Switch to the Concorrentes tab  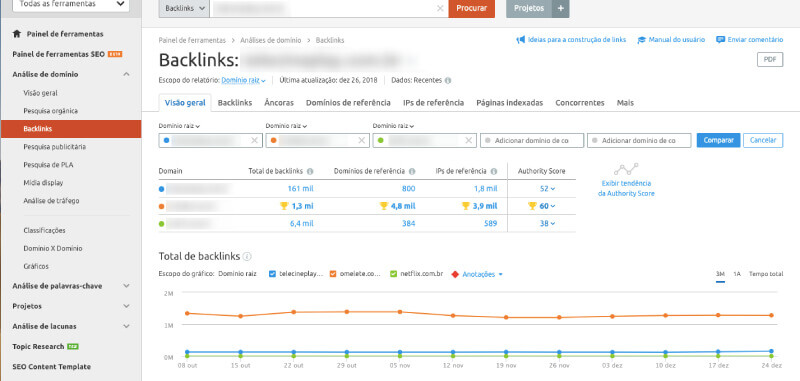point(580,103)
